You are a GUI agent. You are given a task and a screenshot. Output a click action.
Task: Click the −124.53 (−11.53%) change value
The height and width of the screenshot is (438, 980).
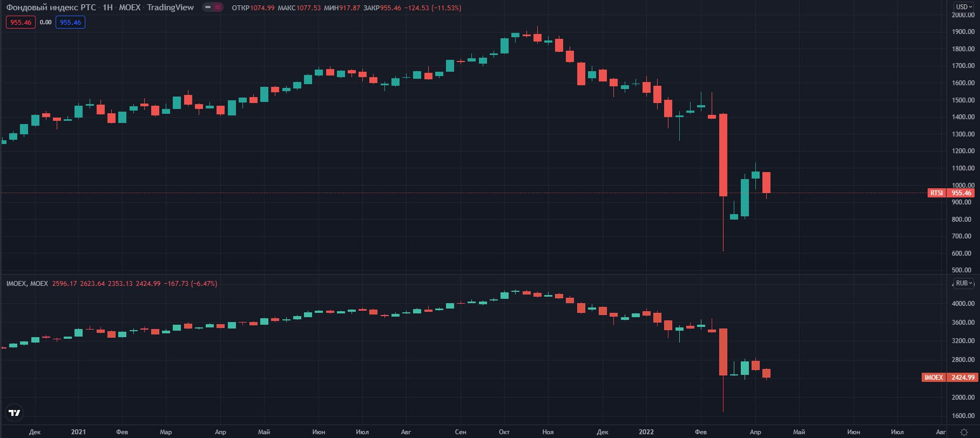point(432,8)
